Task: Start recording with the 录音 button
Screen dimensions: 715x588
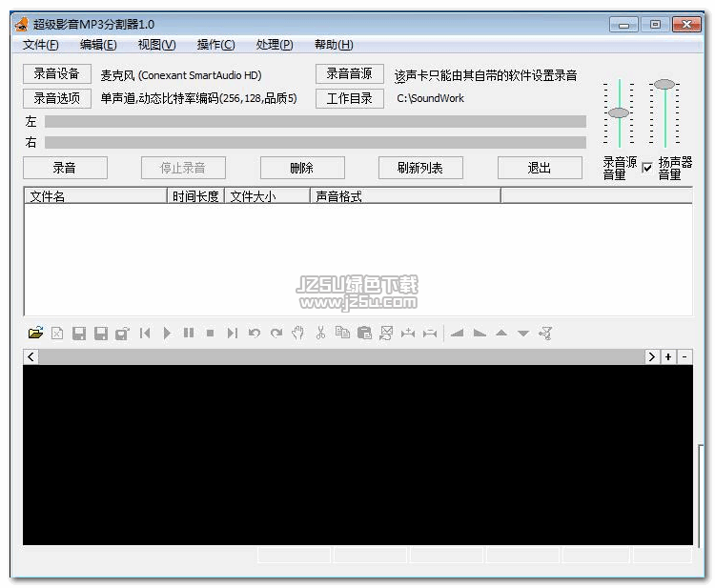Action: (x=65, y=168)
